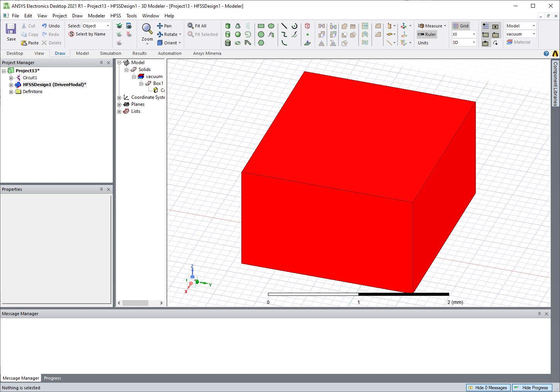Click the Undo button

tap(51, 26)
